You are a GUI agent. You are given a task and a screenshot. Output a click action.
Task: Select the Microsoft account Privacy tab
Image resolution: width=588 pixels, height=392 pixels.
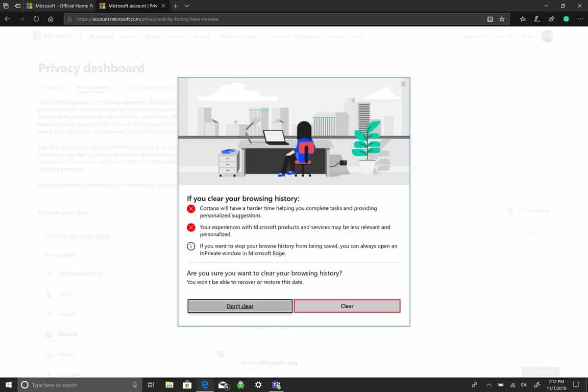[129, 6]
